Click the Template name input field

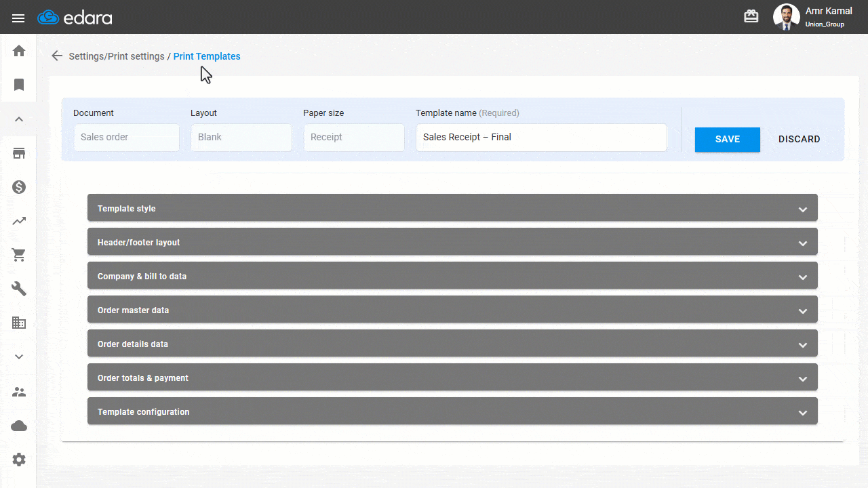coord(541,138)
